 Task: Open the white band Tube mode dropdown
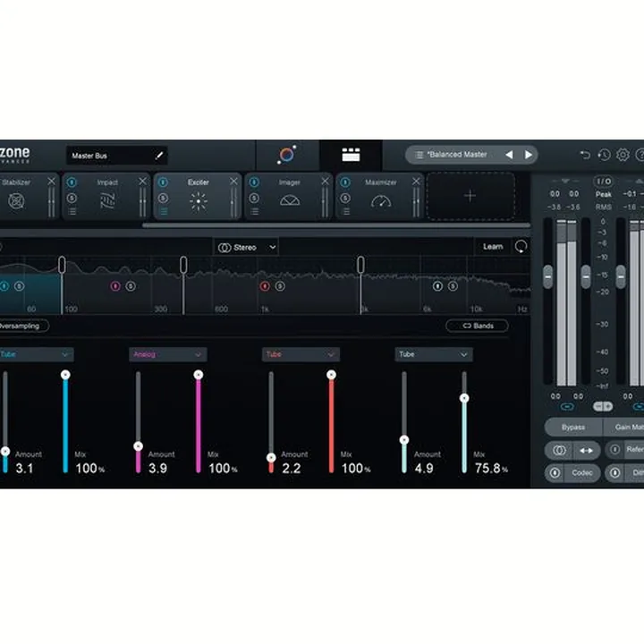434,354
